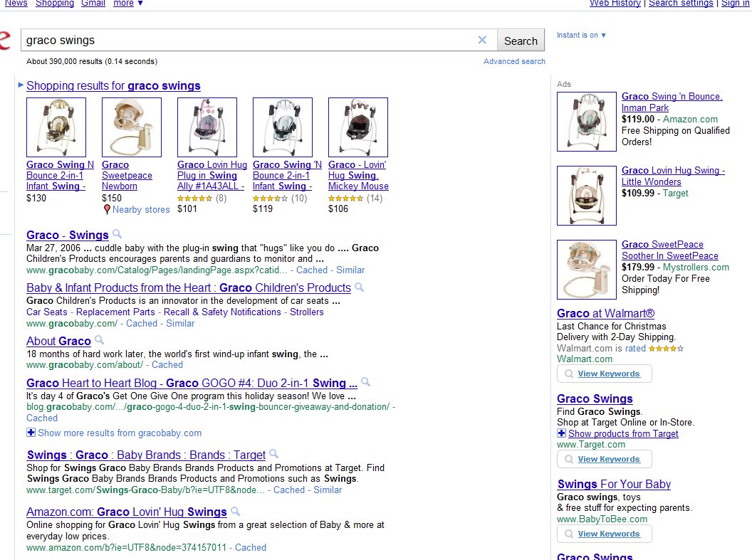Click Similar link for target.com result
752x560 pixels.
pos(328,490)
